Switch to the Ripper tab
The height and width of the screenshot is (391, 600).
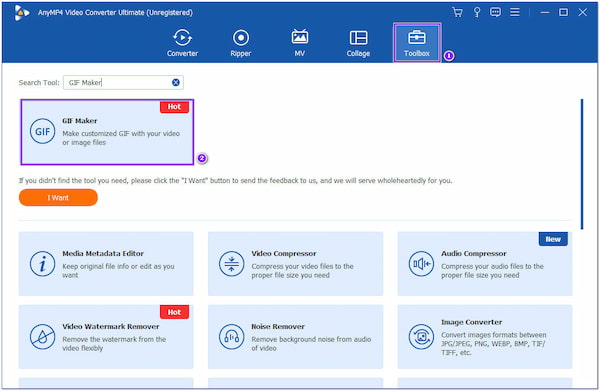241,42
